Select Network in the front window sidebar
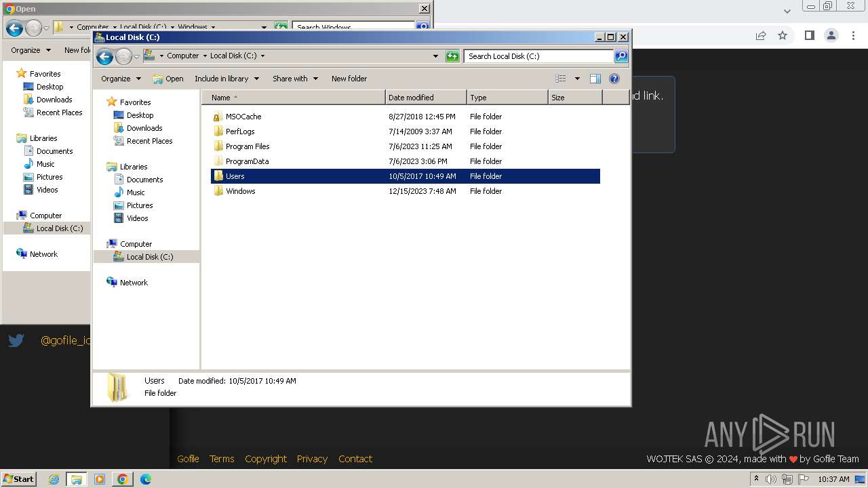 pos(134,283)
